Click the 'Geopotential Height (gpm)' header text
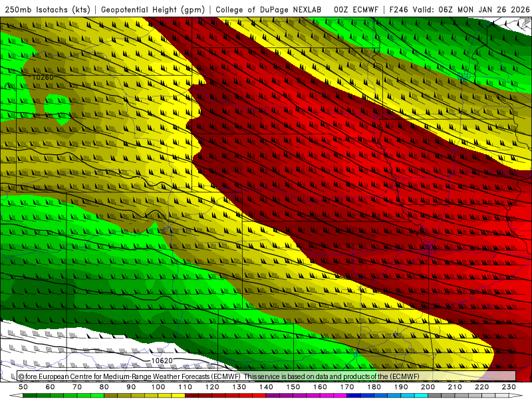Viewport: 532px width, 399px height. click(x=153, y=10)
